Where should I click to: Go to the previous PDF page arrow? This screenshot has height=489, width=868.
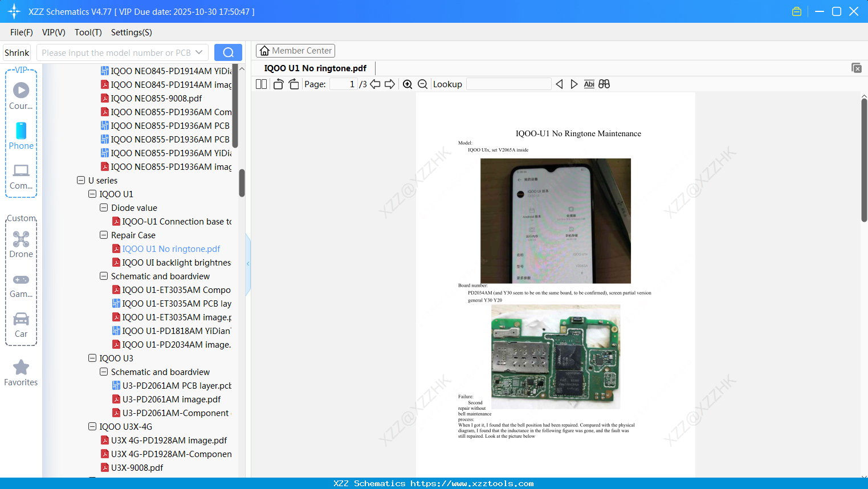tap(375, 84)
